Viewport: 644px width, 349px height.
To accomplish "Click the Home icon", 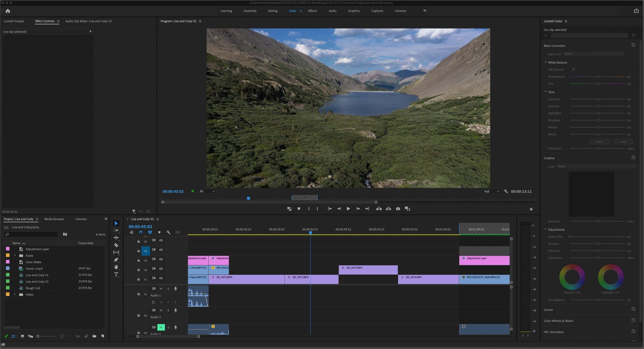I will pyautogui.click(x=8, y=11).
